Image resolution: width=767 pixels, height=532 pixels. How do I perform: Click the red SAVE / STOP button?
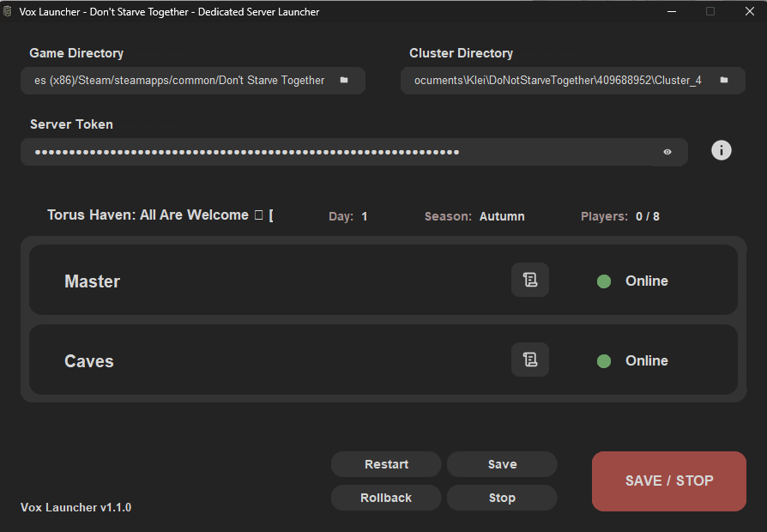pyautogui.click(x=669, y=481)
